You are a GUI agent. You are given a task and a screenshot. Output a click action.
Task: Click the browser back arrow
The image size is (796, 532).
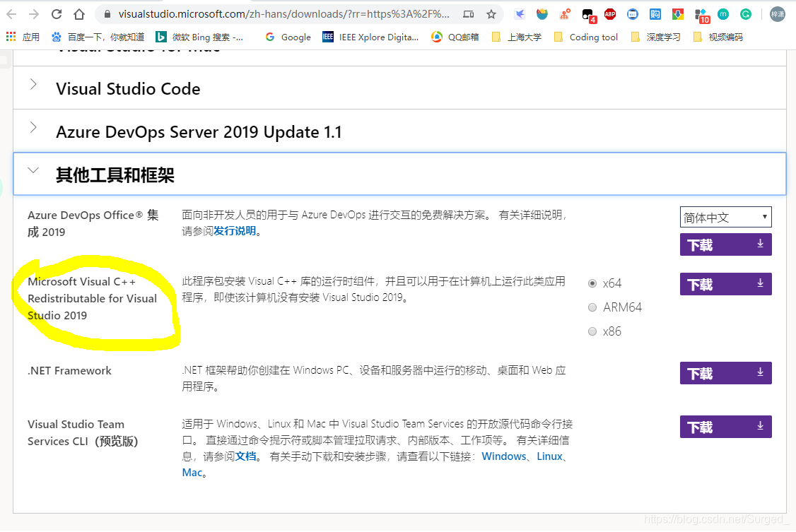(11, 14)
